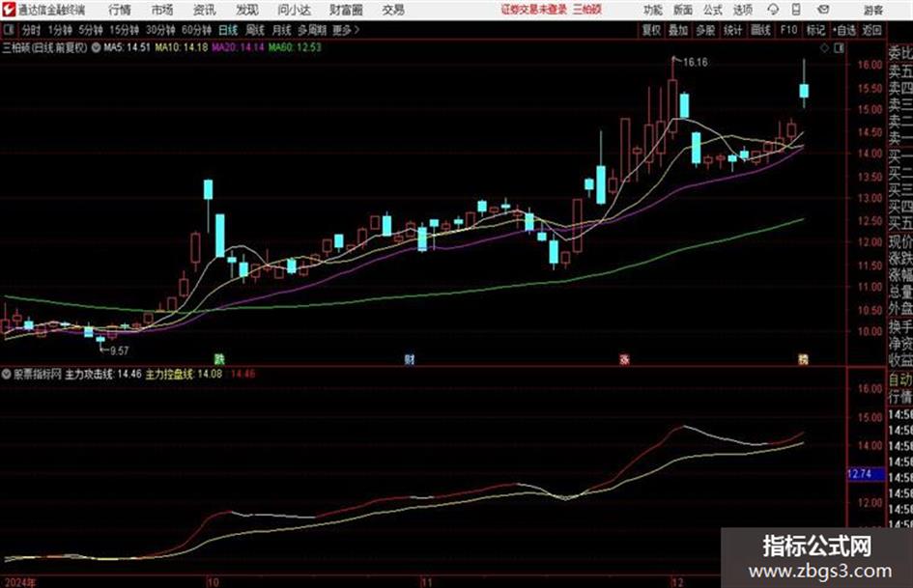Switch to 分时 chart
This screenshot has width=913, height=588.
tap(32, 30)
